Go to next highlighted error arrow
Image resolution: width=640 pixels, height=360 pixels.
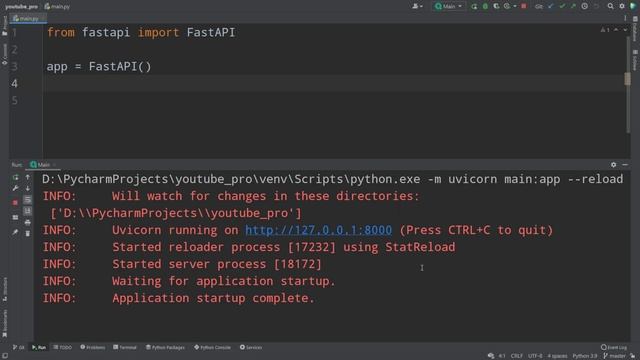click(625, 30)
